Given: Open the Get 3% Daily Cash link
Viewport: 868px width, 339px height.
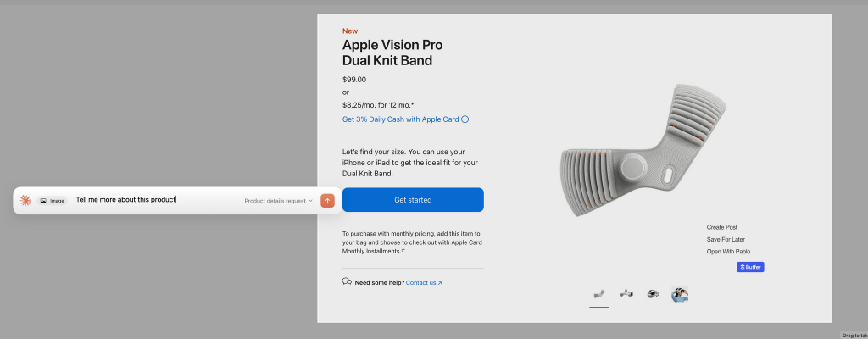Looking at the screenshot, I should (400, 119).
